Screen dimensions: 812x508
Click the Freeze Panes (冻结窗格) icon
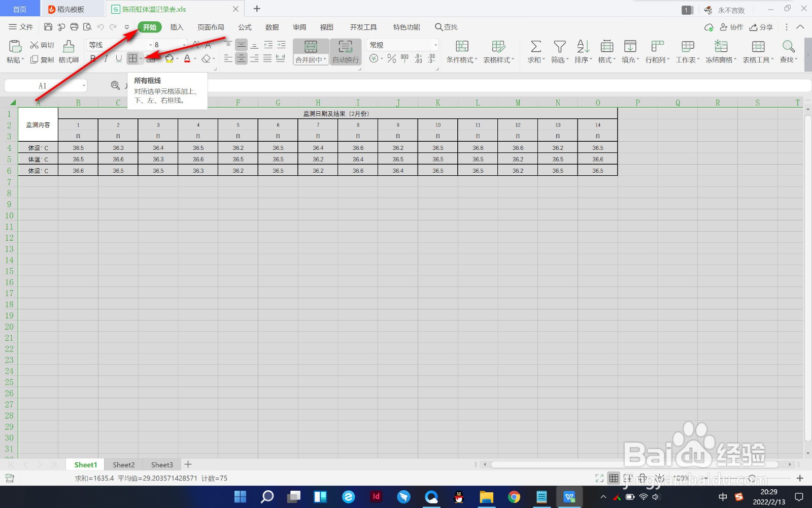coord(721,47)
